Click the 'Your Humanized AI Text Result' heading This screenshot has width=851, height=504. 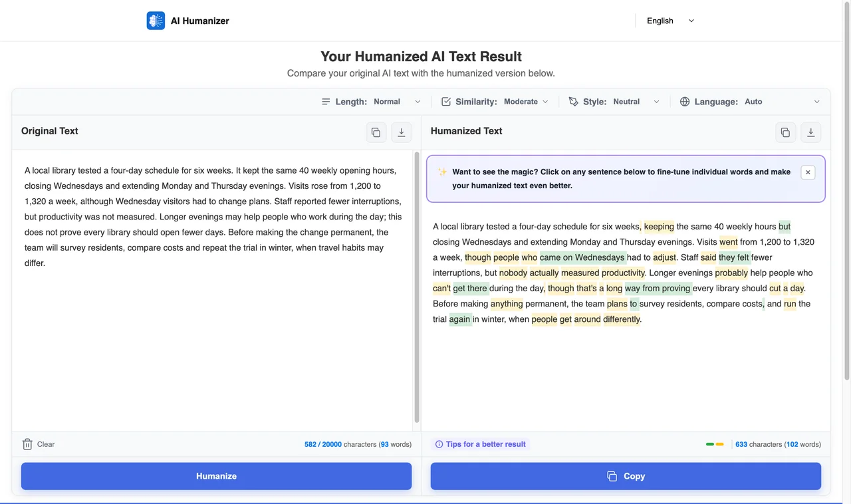(421, 57)
